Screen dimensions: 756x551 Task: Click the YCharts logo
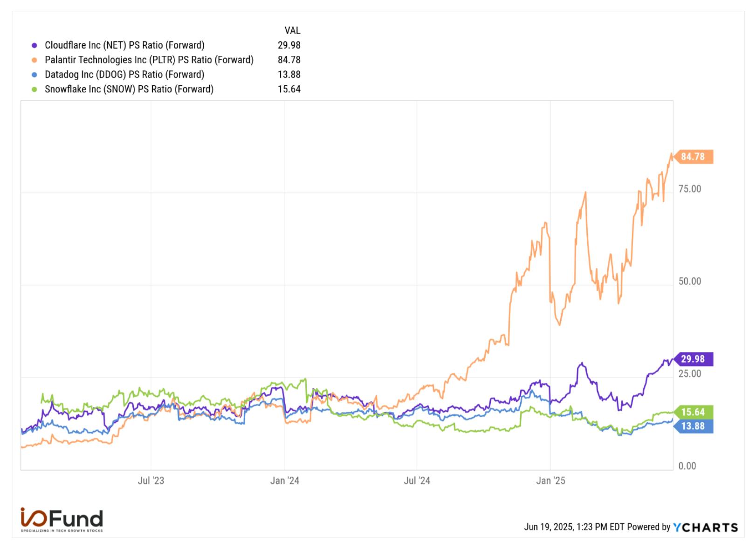click(x=706, y=527)
